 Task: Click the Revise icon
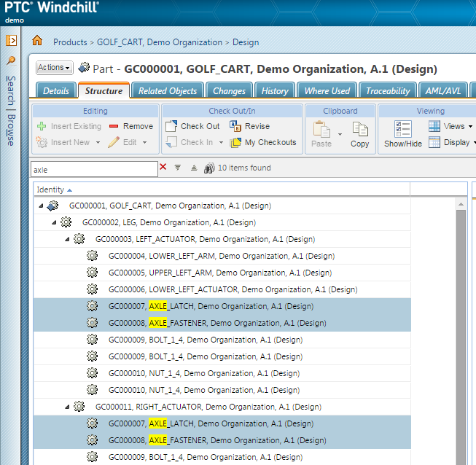(x=235, y=126)
